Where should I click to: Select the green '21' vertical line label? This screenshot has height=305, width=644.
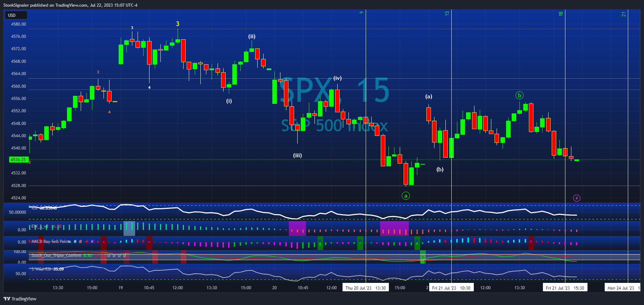pos(623,14)
